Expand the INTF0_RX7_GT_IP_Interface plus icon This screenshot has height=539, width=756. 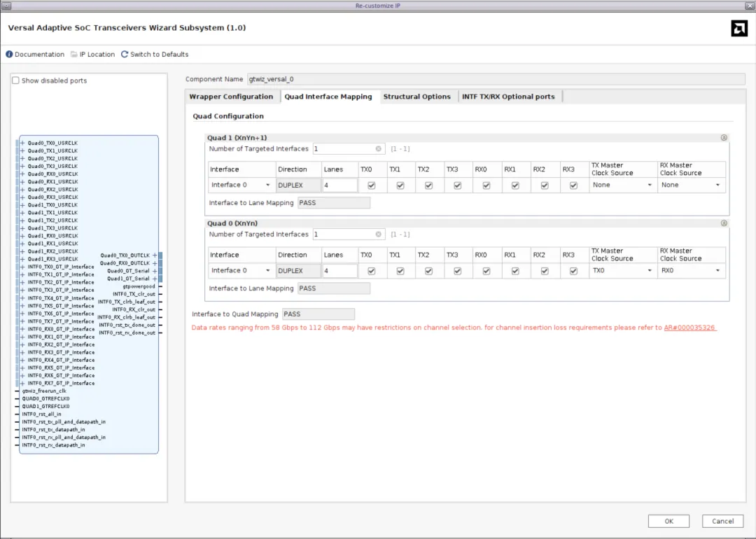22,384
